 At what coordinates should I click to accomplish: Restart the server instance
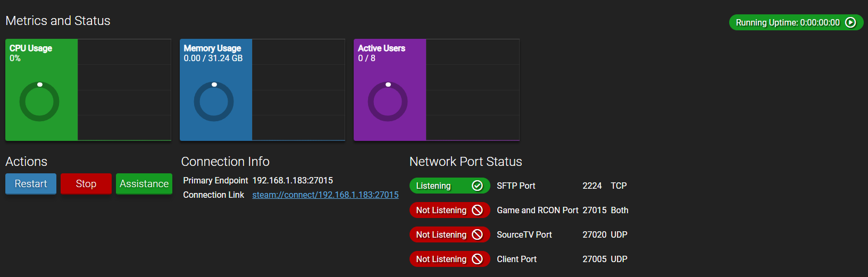click(31, 184)
